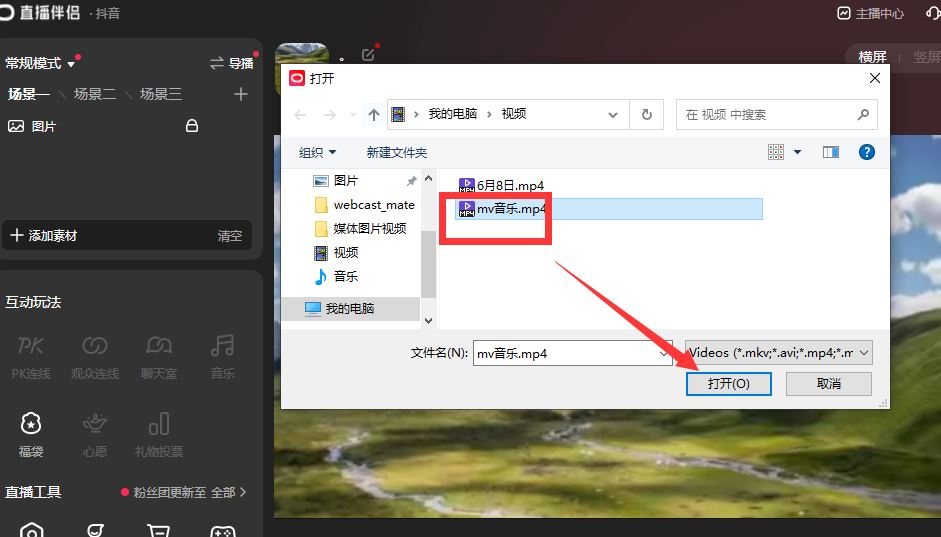Toggle the preview pane
941x537 pixels.
point(831,152)
